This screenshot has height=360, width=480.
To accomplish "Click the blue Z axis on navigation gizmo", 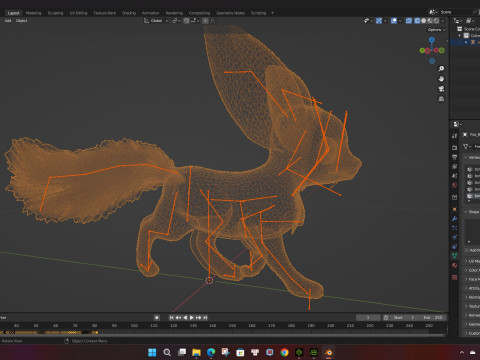I will coord(432,40).
